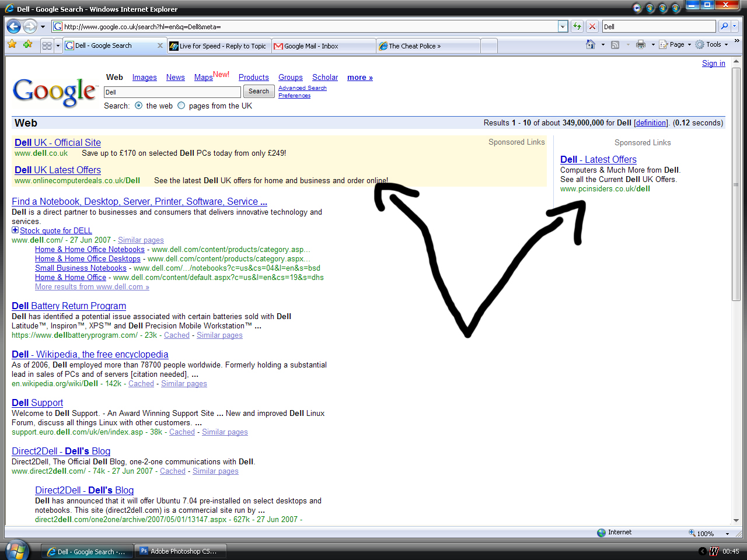Screen dimensions: 747x560
Task: Open Google Maps link
Action: click(x=203, y=78)
